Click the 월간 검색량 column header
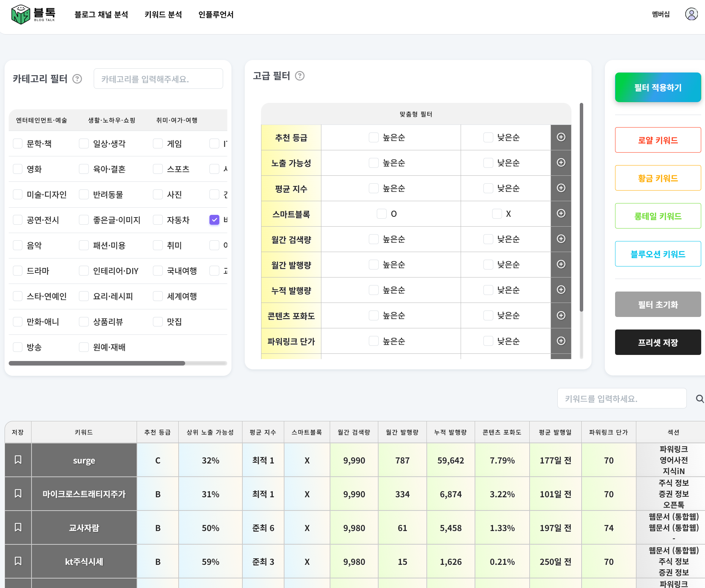This screenshot has height=588, width=705. (x=354, y=432)
